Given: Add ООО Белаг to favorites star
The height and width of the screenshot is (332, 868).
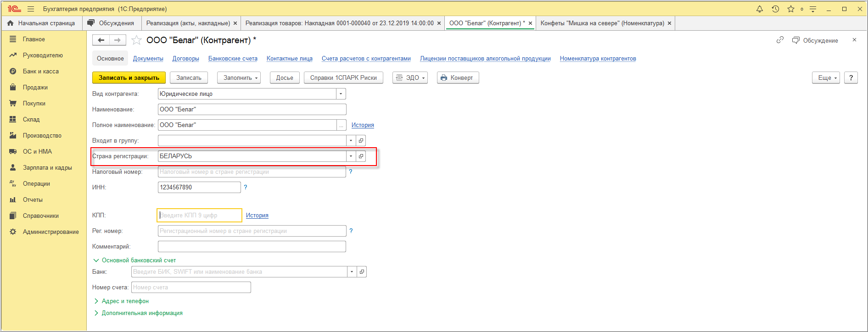Looking at the screenshot, I should pyautogui.click(x=136, y=40).
